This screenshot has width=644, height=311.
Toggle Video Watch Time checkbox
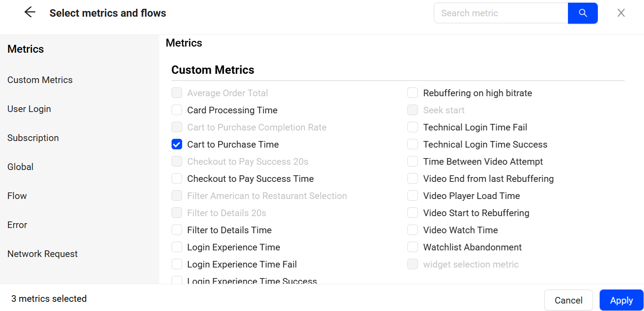coord(413,230)
